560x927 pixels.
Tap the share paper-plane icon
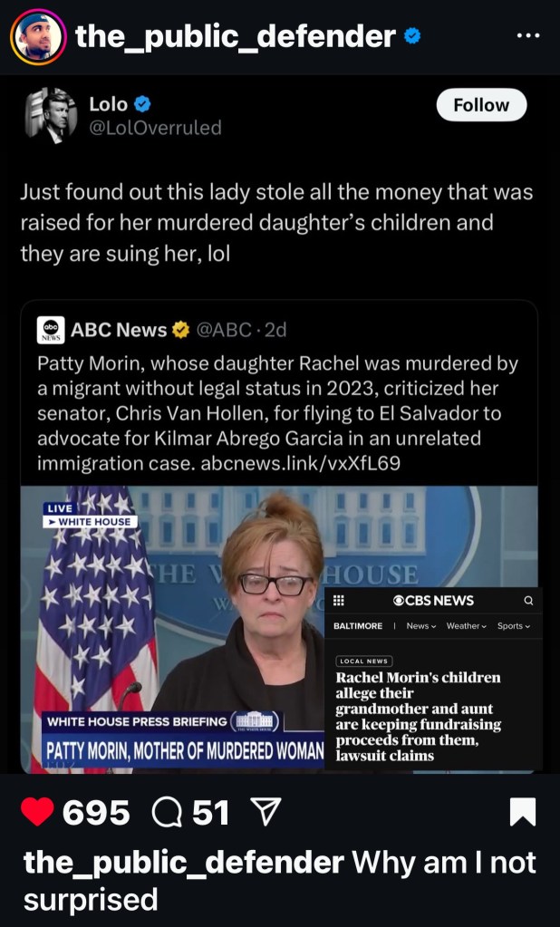[x=259, y=812]
